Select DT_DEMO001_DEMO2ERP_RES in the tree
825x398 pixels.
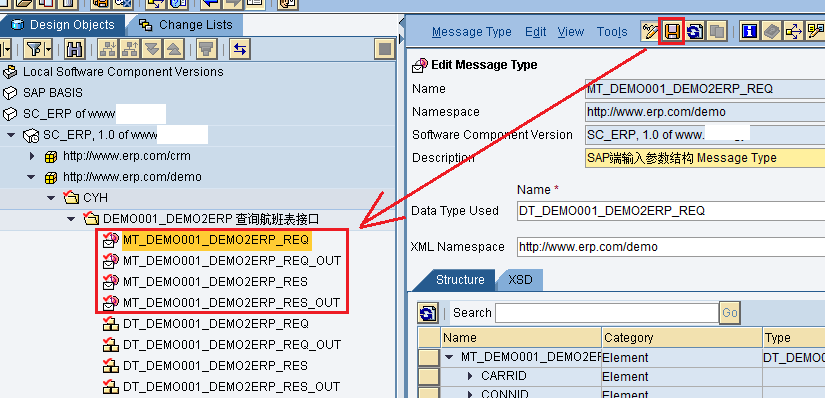point(215,366)
